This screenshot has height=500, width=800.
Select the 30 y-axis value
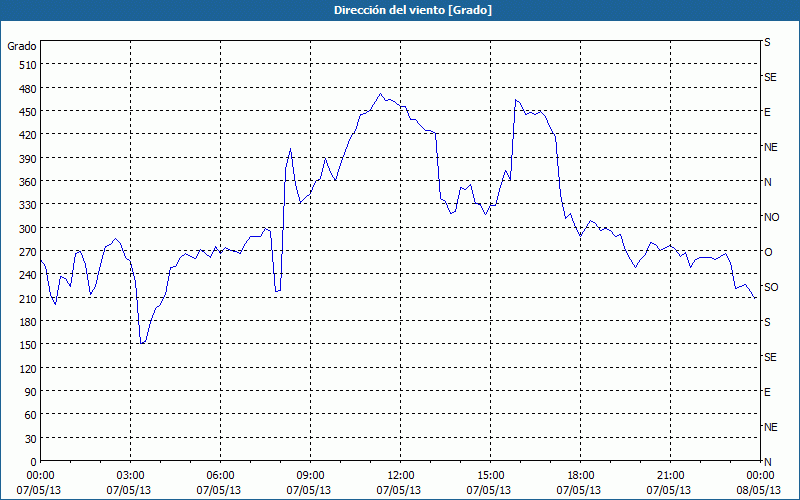pos(31,439)
